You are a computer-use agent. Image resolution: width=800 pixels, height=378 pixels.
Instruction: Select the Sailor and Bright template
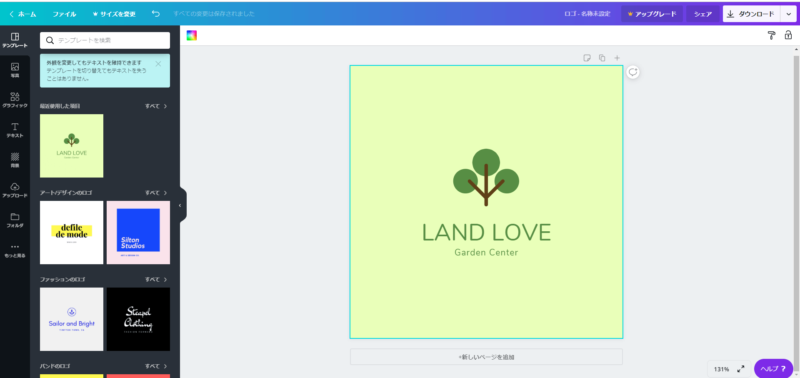tap(71, 319)
